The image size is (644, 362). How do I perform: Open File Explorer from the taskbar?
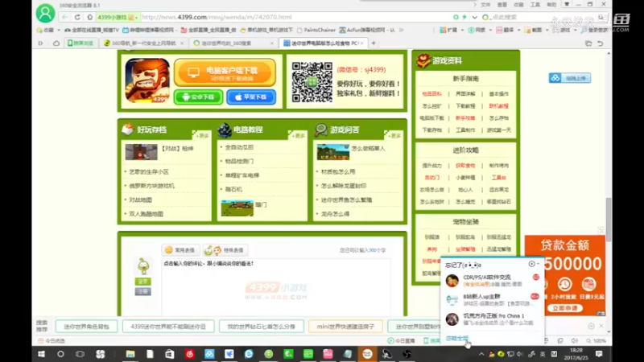(x=130, y=354)
